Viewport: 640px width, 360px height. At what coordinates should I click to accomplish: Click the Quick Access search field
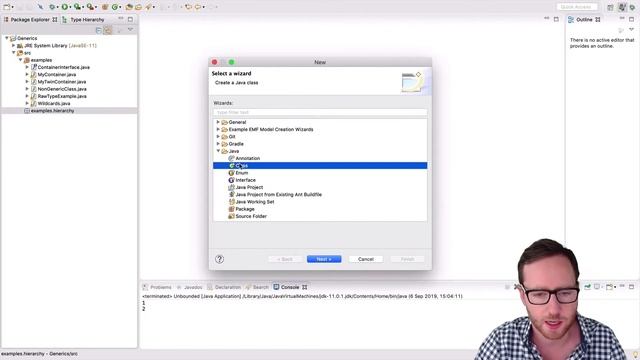pos(577,7)
